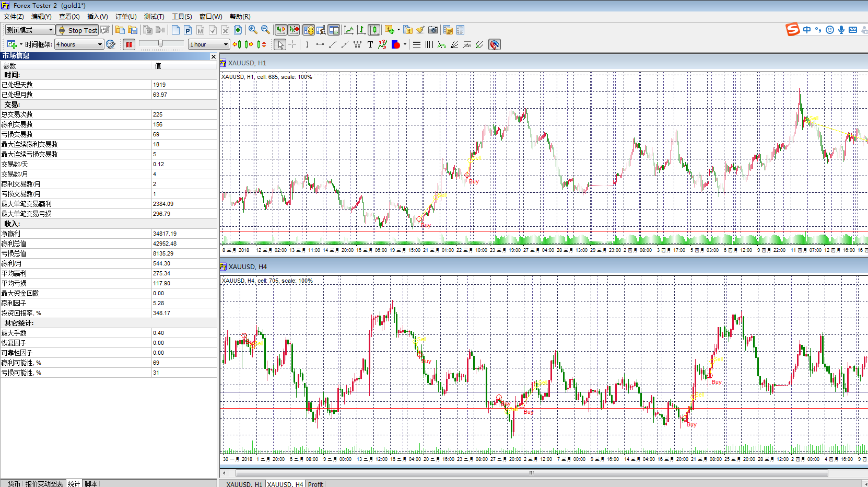The height and width of the screenshot is (487, 868).
Task: Toggle magnet mode in drawing toolbar
Action: [495, 44]
